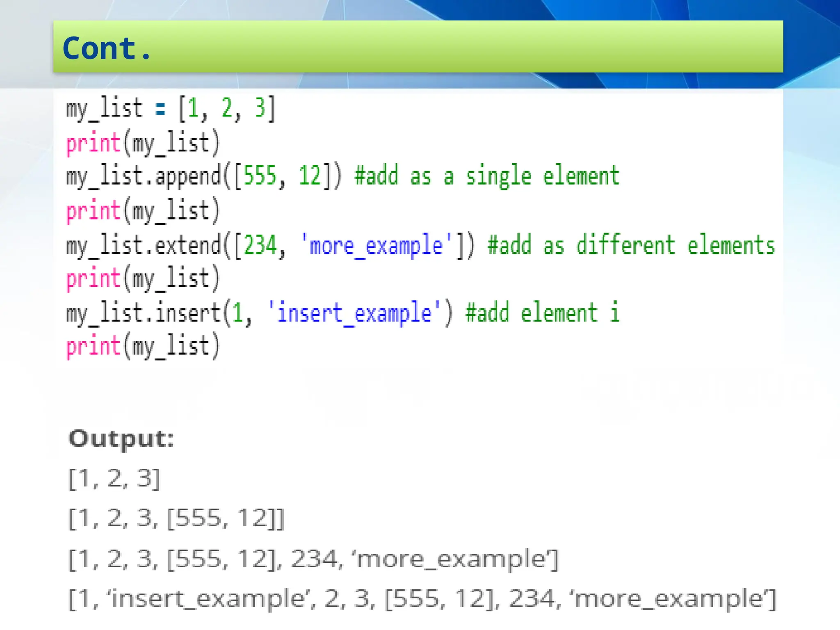Screen dimensions: 840x630
Task: Click the "my_list.extend([234, 'more_example'])" code
Action: [270, 245]
